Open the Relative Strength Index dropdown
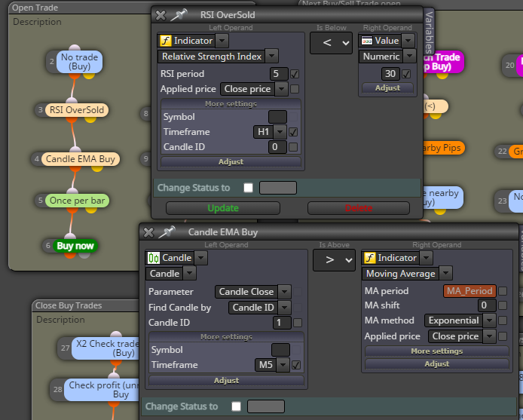This screenshot has height=420, width=523. tap(272, 56)
